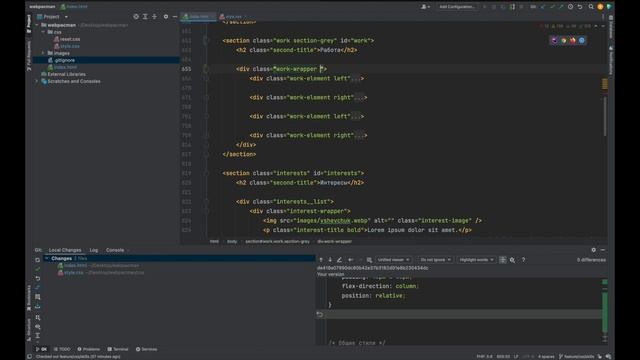Open Git panel gear settings
The height and width of the screenshot is (360, 640).
pos(593,250)
